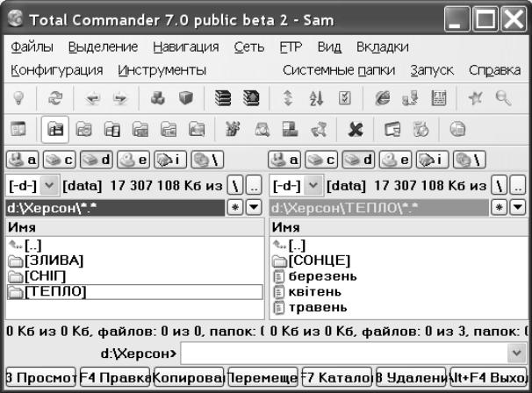Click the round disc icon at toolbar end
Viewport: 532px width, 393px height.
point(457,130)
